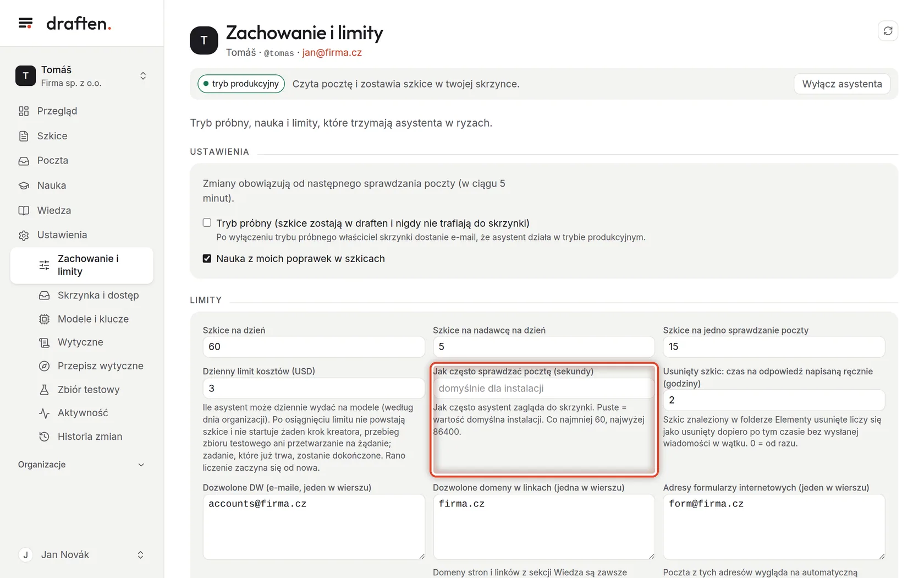Expand the Tomáš Firma sp. z o.o. switcher
Viewport: 924px width, 578px height.
click(x=82, y=76)
